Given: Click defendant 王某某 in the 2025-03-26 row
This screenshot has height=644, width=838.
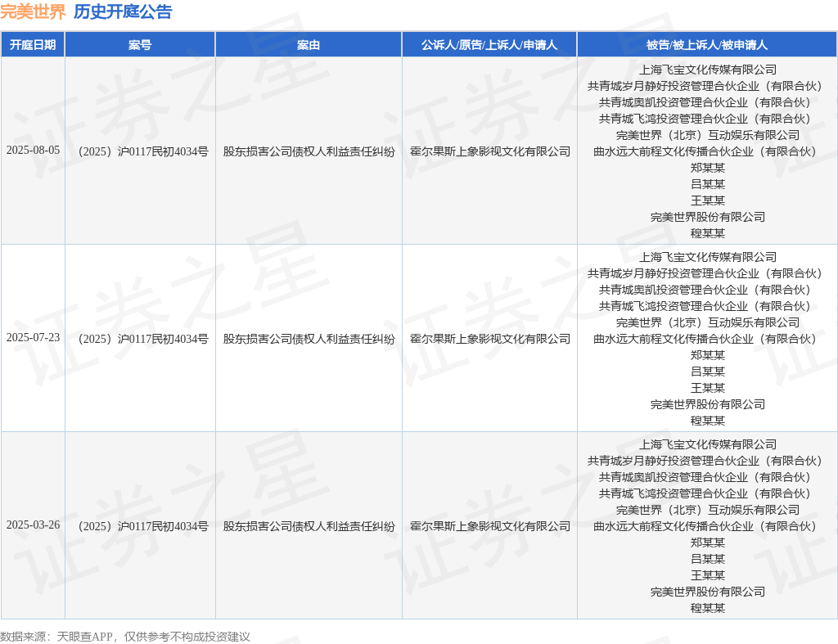Looking at the screenshot, I should (x=708, y=575).
